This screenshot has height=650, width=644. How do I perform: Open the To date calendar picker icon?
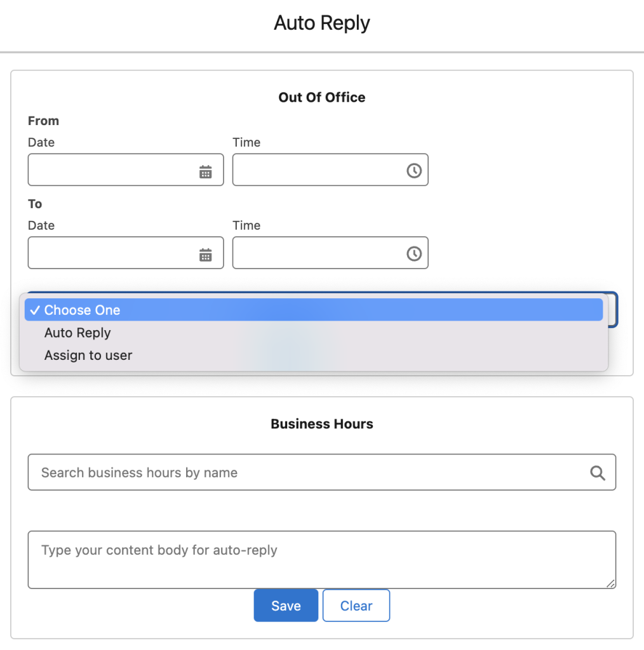[206, 255]
